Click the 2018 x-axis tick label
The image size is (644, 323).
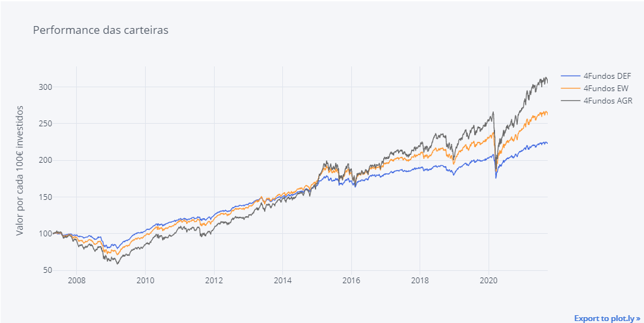point(420,281)
